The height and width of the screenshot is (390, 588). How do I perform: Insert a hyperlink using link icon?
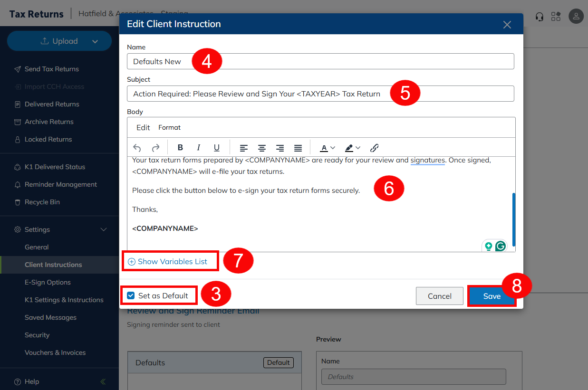[374, 148]
